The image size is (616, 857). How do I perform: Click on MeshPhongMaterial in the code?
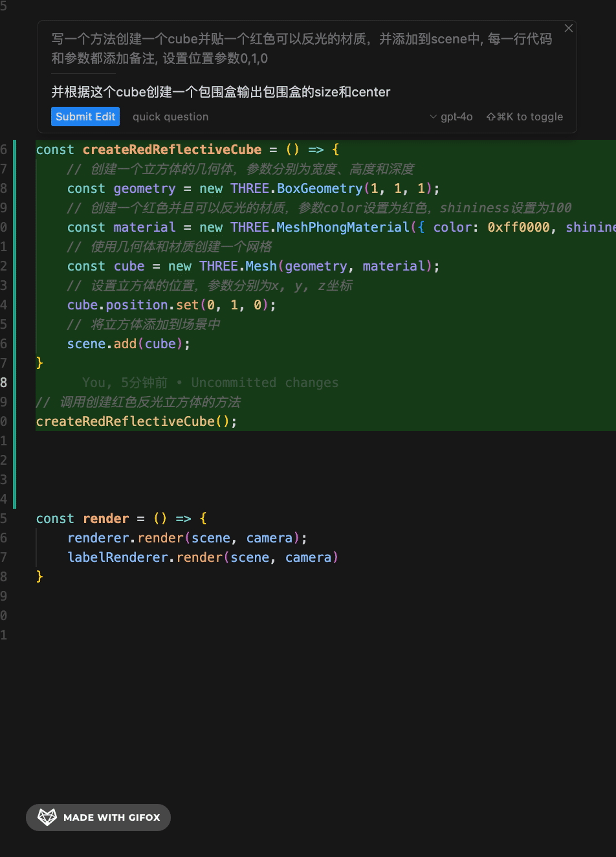coord(343,227)
